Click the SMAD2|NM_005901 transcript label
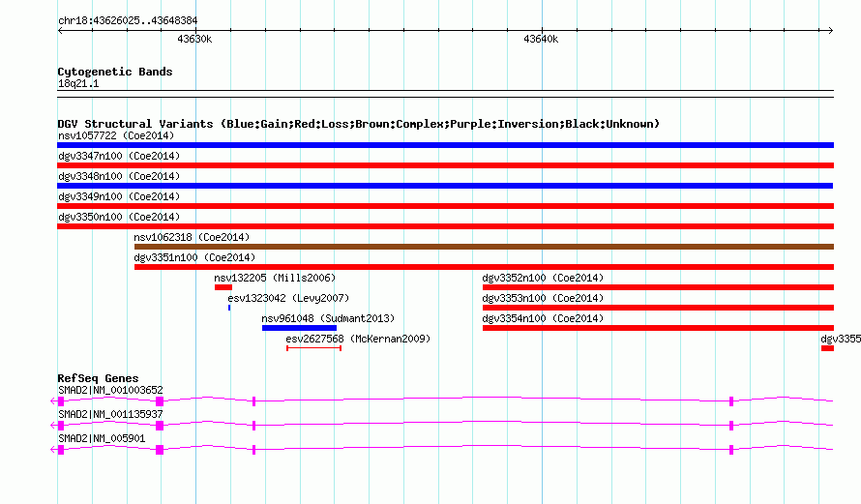This screenshot has height=504, width=861. pyautogui.click(x=102, y=438)
